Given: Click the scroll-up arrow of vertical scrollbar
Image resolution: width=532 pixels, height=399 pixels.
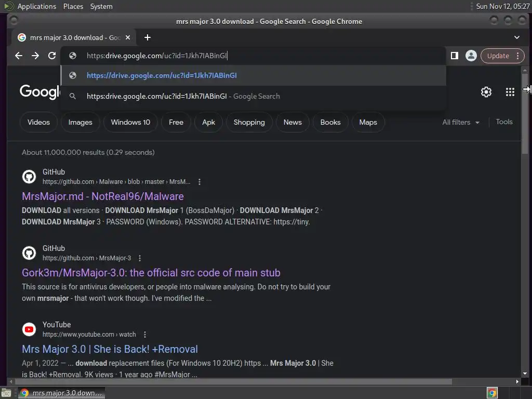Looking at the screenshot, I should pos(525,71).
